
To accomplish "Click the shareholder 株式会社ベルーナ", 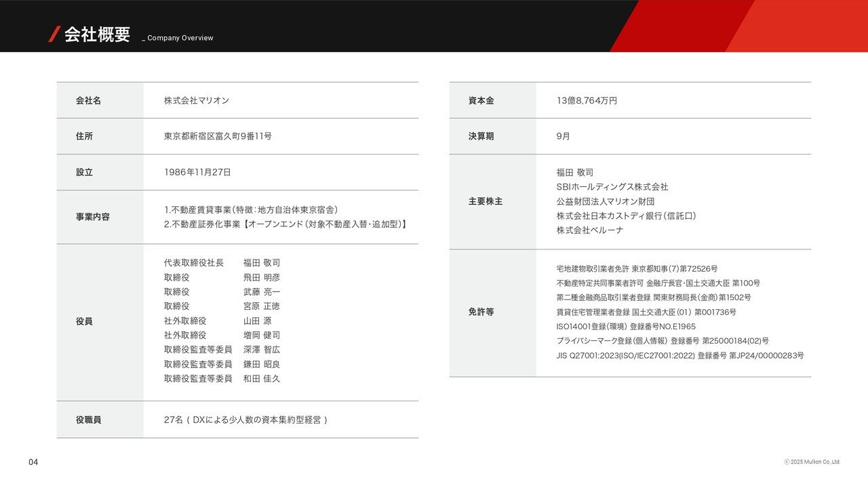I will click(x=590, y=230).
